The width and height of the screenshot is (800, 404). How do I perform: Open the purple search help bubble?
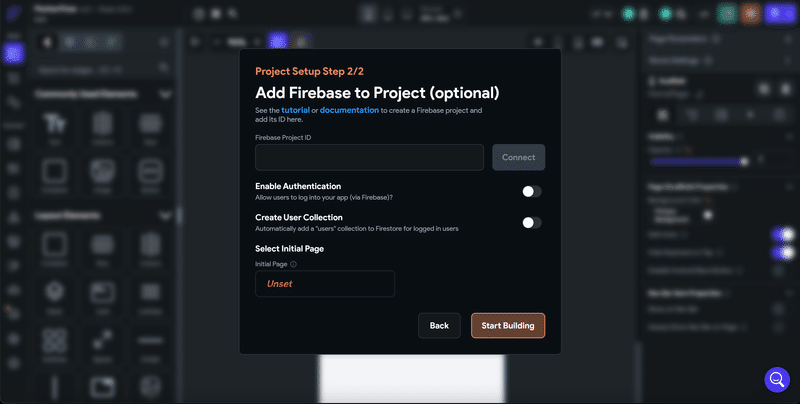pyautogui.click(x=777, y=379)
